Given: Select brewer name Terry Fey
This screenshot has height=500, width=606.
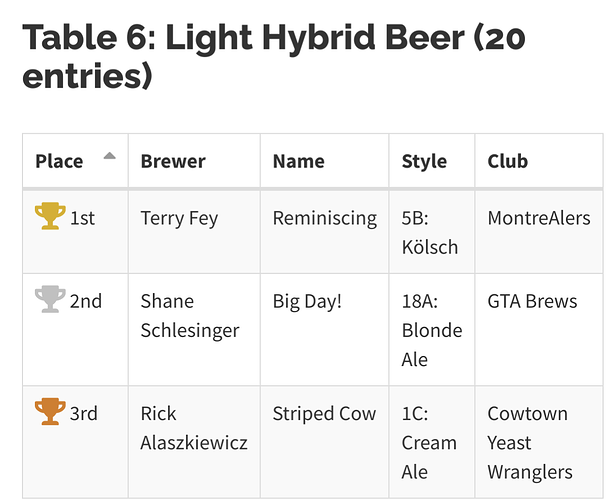Looking at the screenshot, I should point(179,218).
